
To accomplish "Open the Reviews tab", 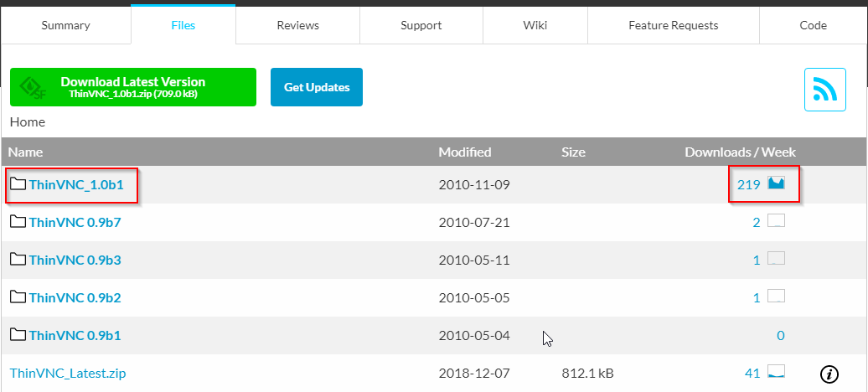I will (297, 25).
